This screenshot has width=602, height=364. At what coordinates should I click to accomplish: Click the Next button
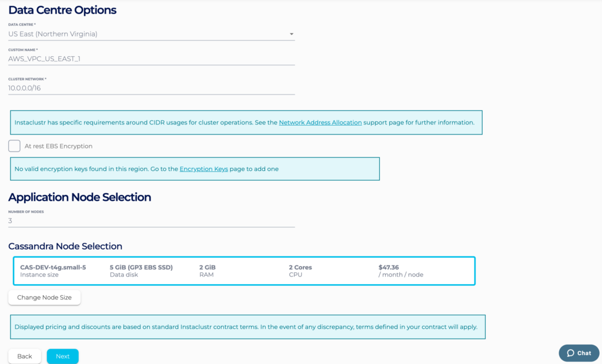[x=62, y=356]
